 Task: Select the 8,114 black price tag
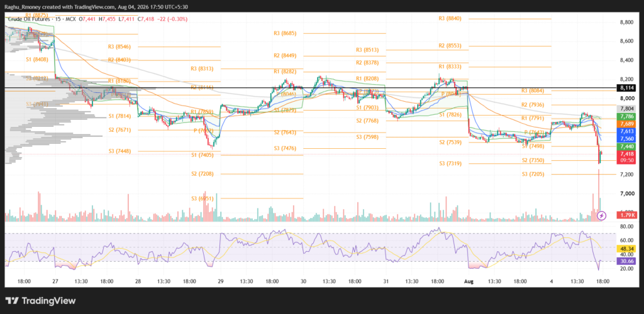tap(627, 88)
